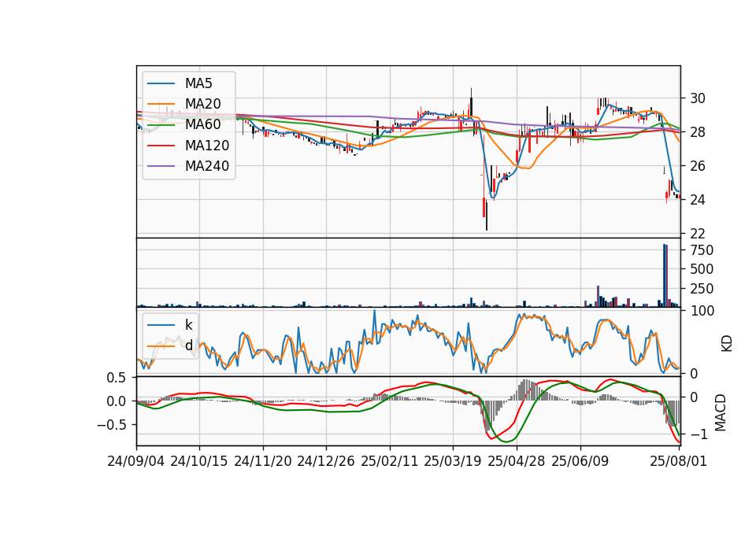Click the KD axis title
This screenshot has width=756, height=543.
[x=727, y=344]
